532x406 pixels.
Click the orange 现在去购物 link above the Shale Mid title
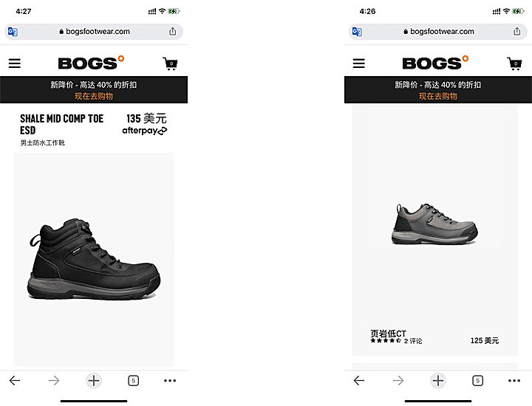click(x=94, y=96)
